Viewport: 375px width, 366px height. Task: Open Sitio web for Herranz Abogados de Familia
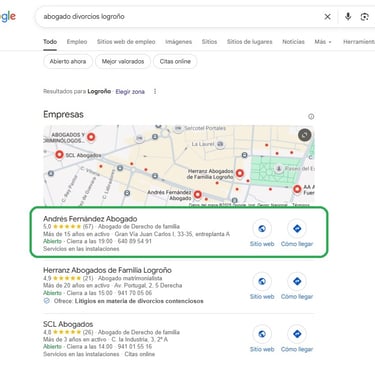click(262, 286)
